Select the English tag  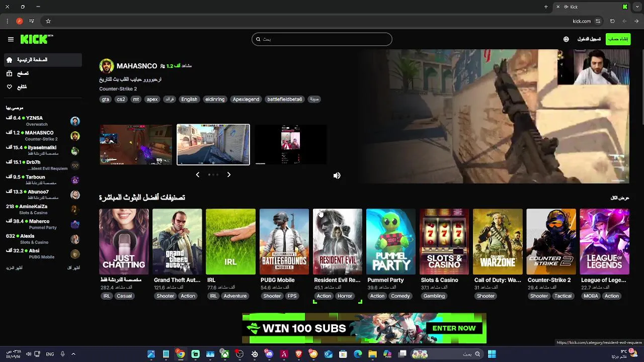click(189, 99)
